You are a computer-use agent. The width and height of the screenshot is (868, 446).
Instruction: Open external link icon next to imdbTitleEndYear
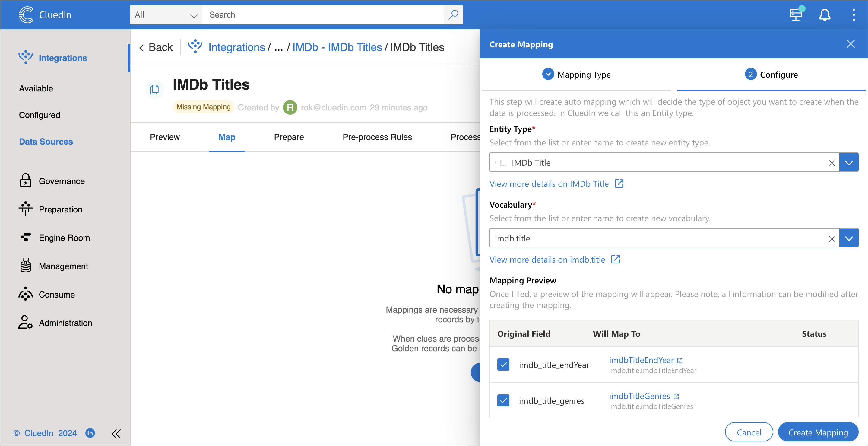[680, 360]
